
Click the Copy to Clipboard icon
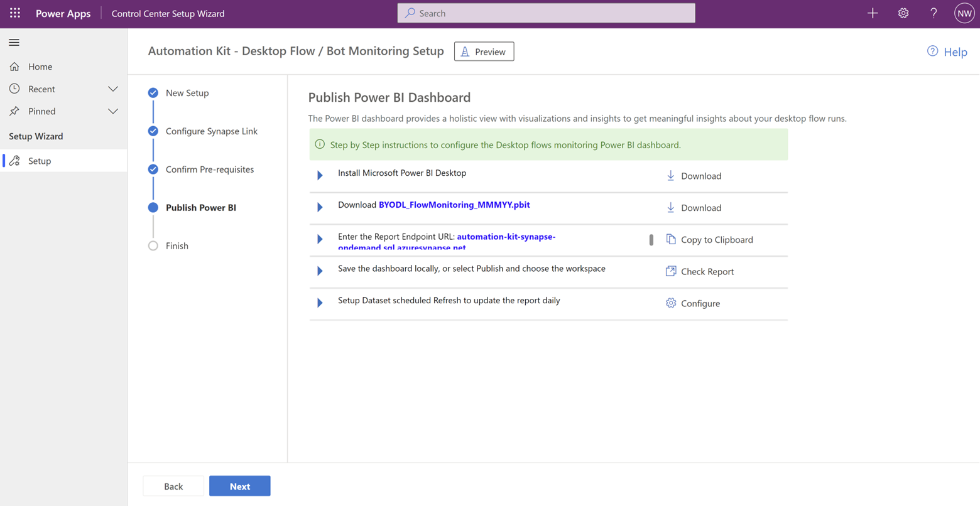click(x=670, y=239)
